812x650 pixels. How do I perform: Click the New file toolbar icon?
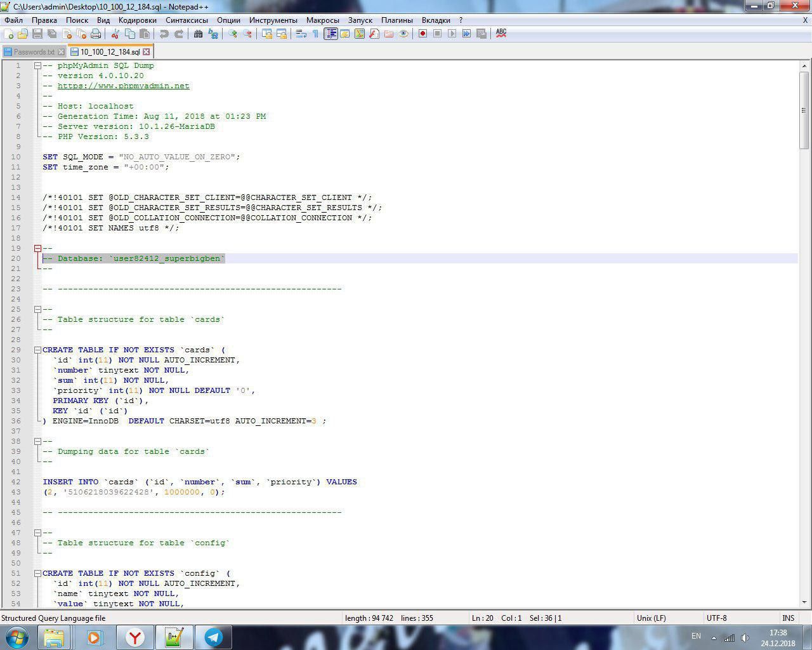(x=9, y=34)
